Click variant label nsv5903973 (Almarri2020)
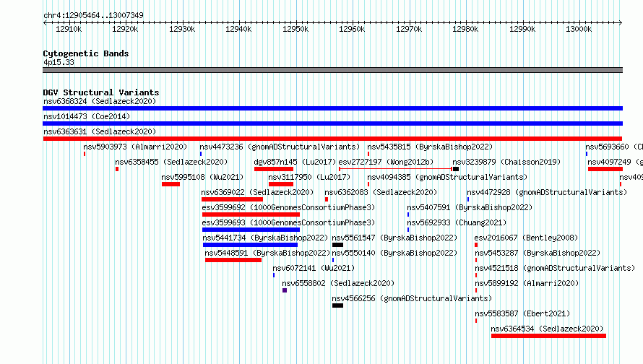 135,147
